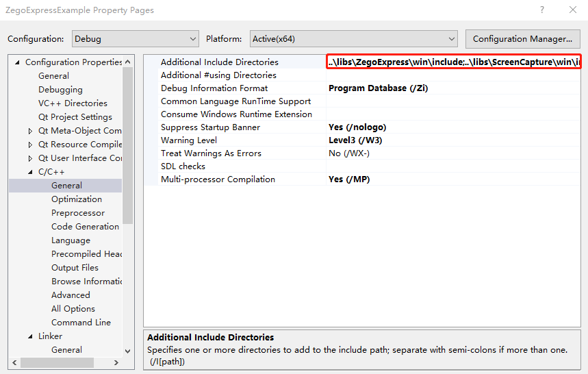Open Configuration Manager

tap(522, 39)
